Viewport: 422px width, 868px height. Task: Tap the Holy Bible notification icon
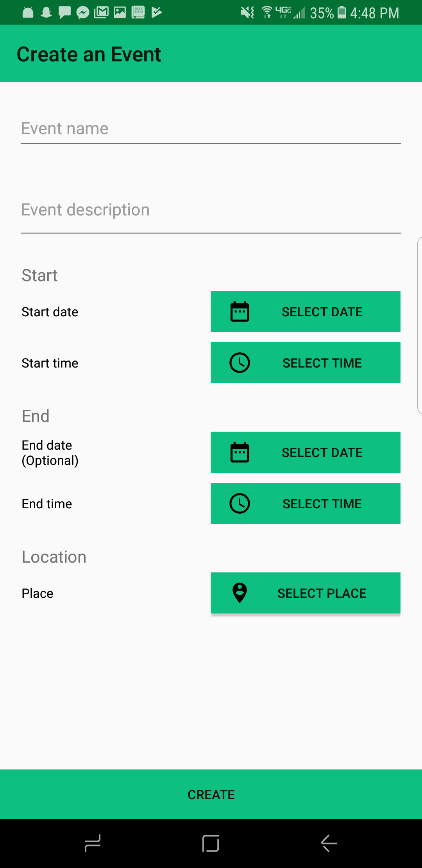[138, 13]
